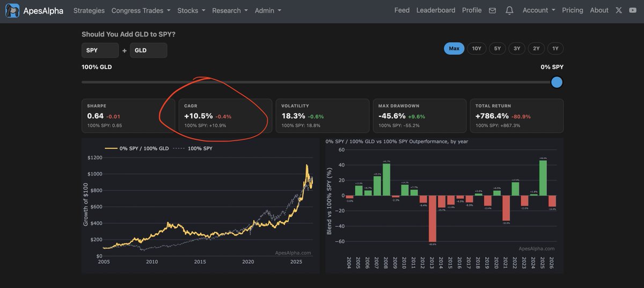The height and width of the screenshot is (288, 644).
Task: Click the '100% GLD' slider label
Action: (97, 67)
